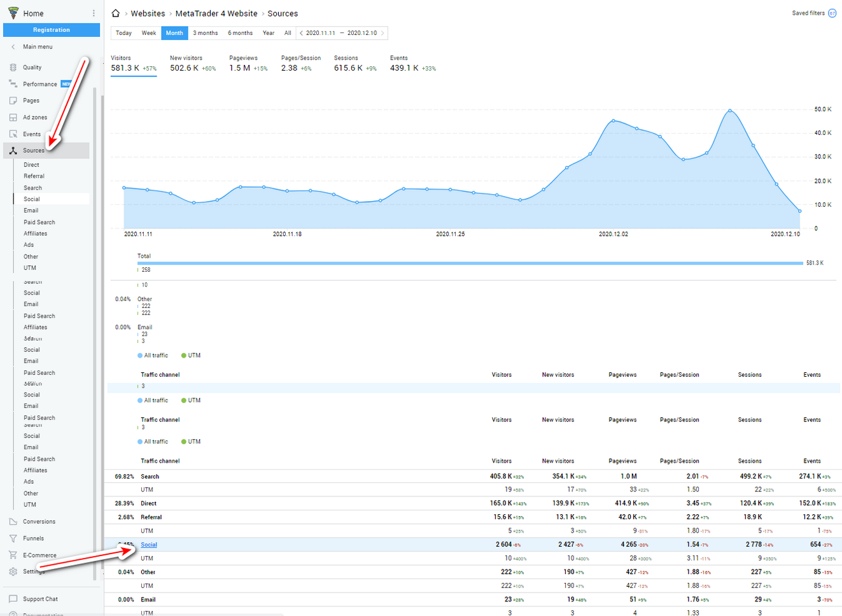842x616 pixels.
Task: Click the 499.2 K sessions cell
Action: [755, 477]
